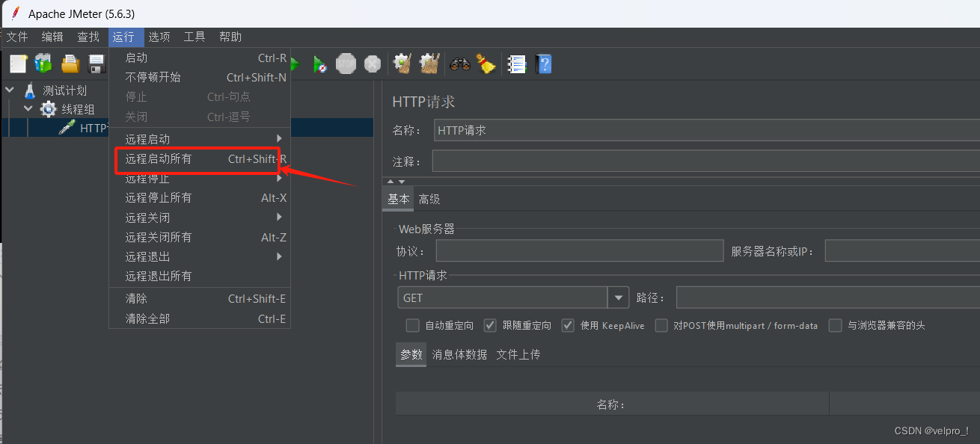Switch to the 基本 tab

coord(399,199)
